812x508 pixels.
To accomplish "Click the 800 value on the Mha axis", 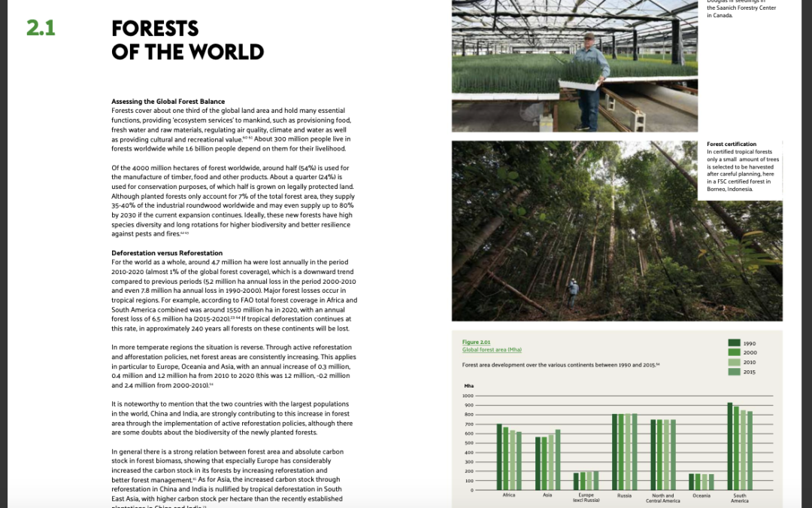I will [x=469, y=415].
